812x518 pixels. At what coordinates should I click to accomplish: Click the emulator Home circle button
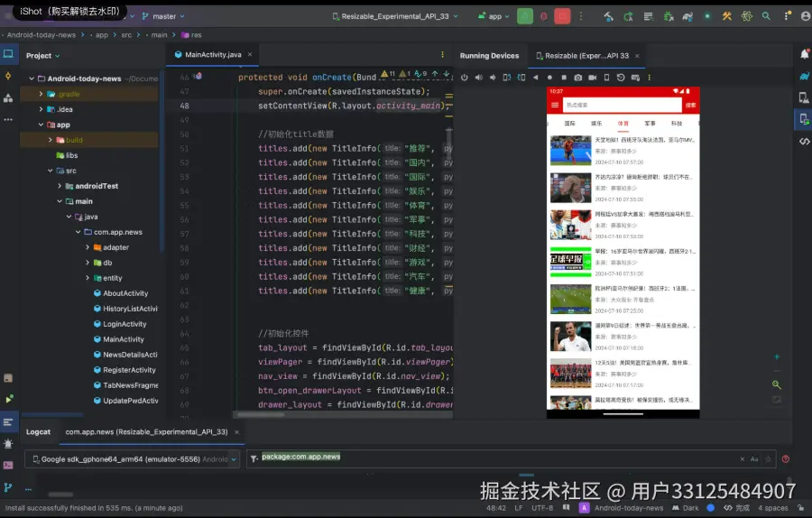tap(549, 78)
